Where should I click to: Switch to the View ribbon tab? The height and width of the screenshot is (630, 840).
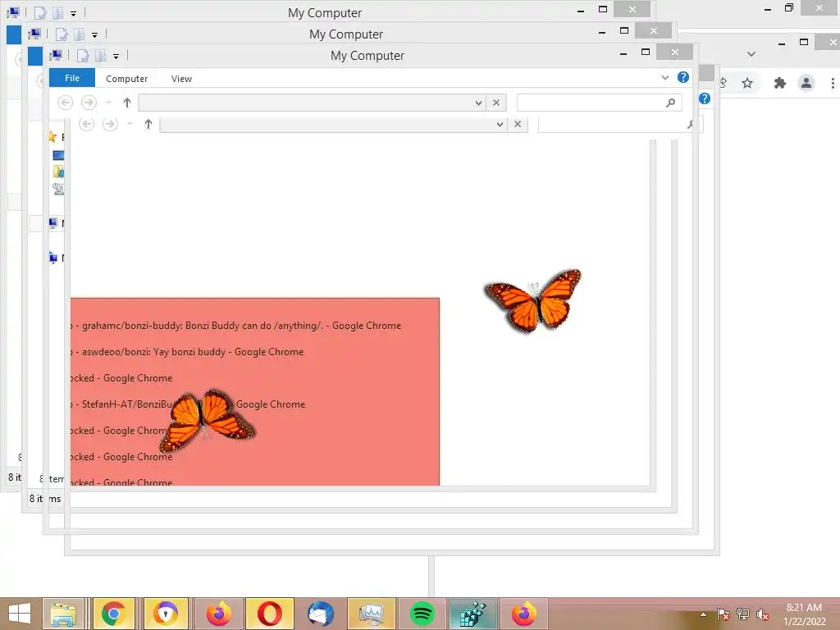[x=181, y=79]
